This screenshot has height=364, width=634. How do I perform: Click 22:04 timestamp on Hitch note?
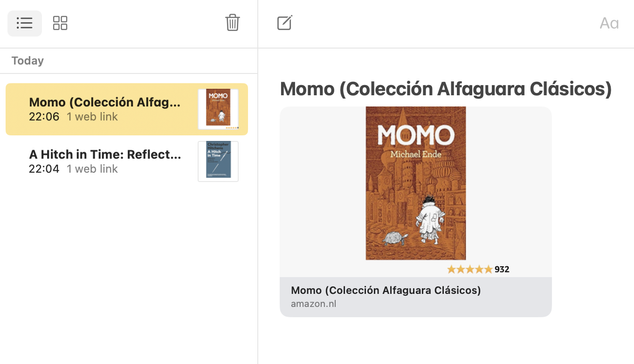point(44,169)
